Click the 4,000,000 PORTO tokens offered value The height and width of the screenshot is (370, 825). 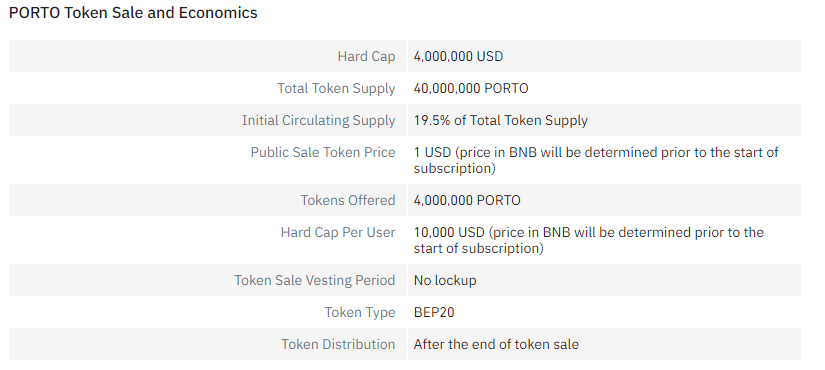click(467, 201)
